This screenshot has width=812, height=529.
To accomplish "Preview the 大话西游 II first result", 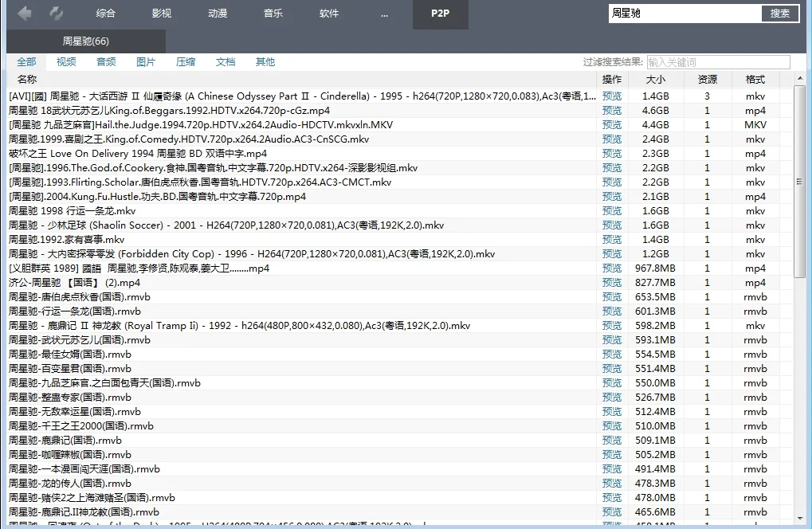I will coord(612,96).
